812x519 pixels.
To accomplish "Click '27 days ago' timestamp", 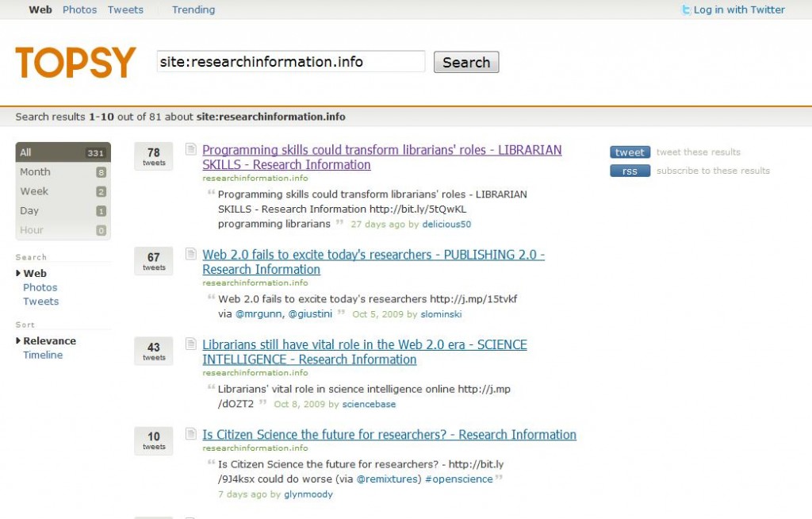I will (x=378, y=224).
